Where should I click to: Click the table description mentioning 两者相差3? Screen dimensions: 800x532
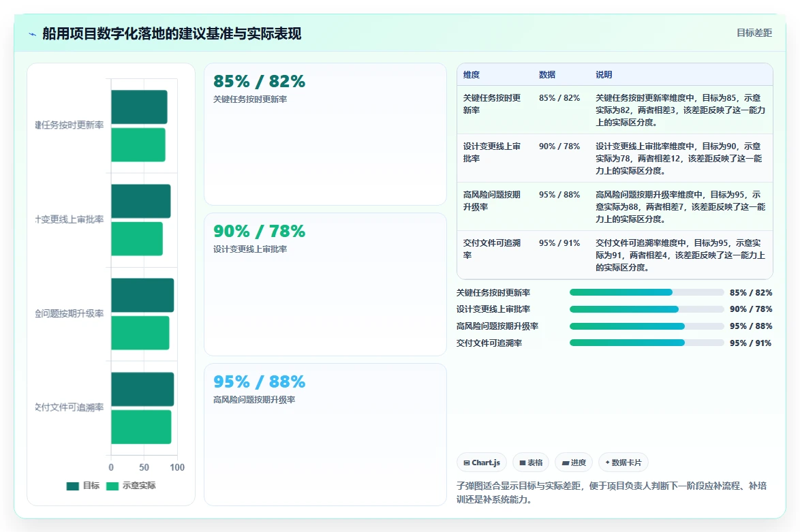(x=680, y=110)
